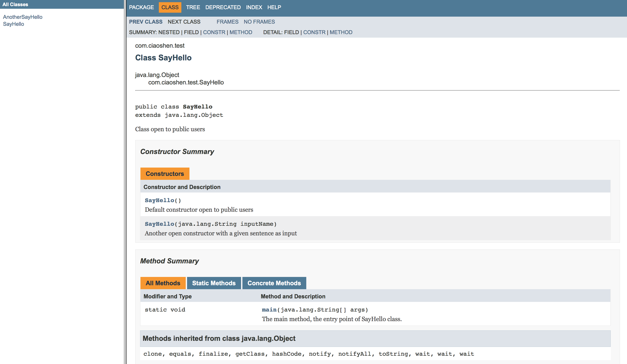Viewport: 627px width, 364px height.
Task: Open the main method link
Action: [269, 310]
